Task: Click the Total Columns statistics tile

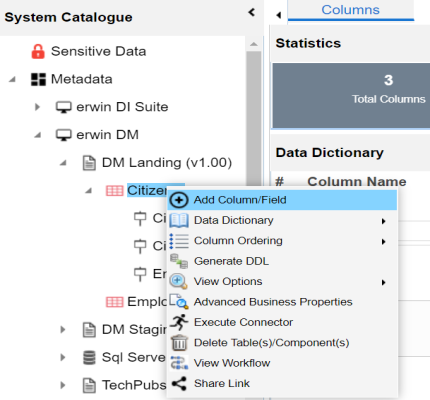Action: [x=352, y=95]
